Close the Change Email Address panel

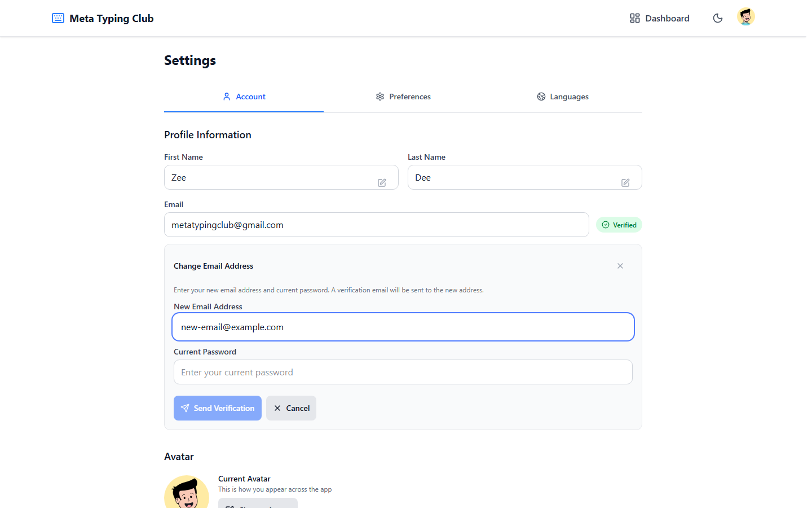[x=620, y=266]
